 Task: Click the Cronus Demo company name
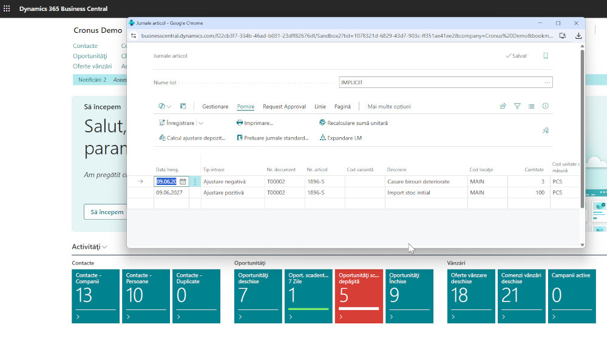tap(98, 30)
